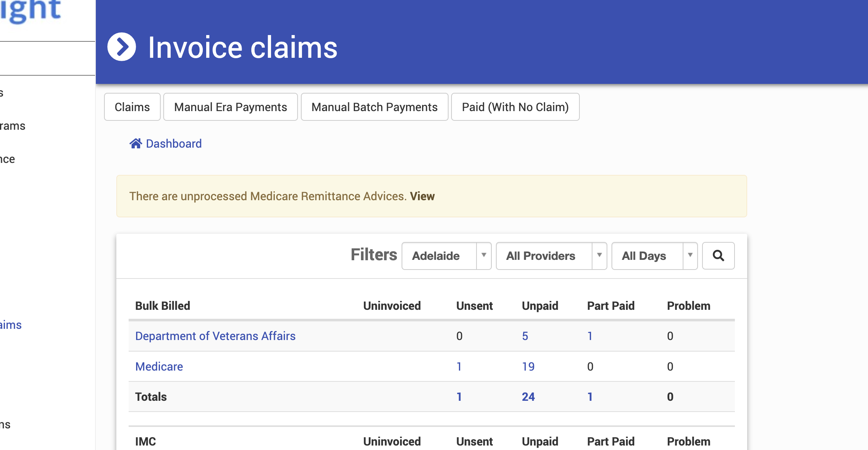Expand the All Providers dropdown

point(551,256)
